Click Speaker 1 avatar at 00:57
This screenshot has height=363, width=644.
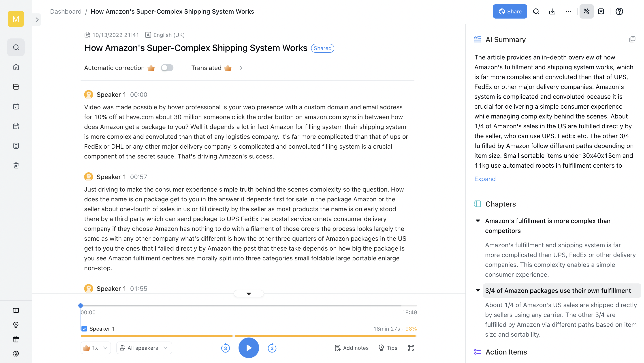(89, 177)
